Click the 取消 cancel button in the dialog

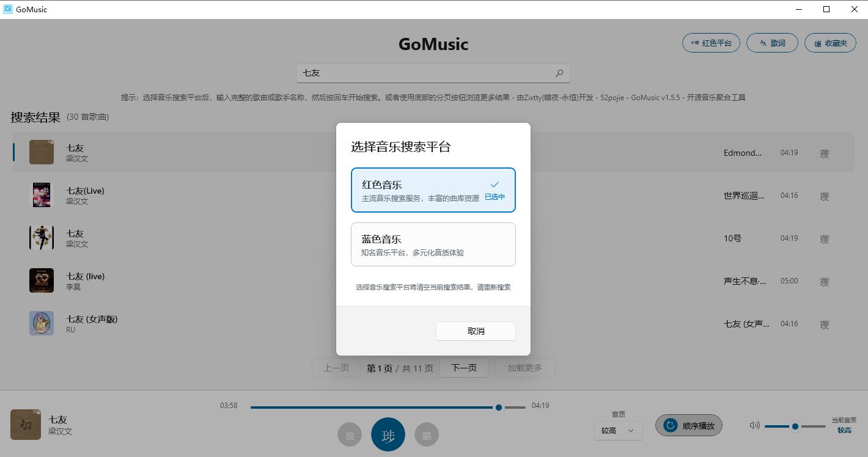coord(476,331)
